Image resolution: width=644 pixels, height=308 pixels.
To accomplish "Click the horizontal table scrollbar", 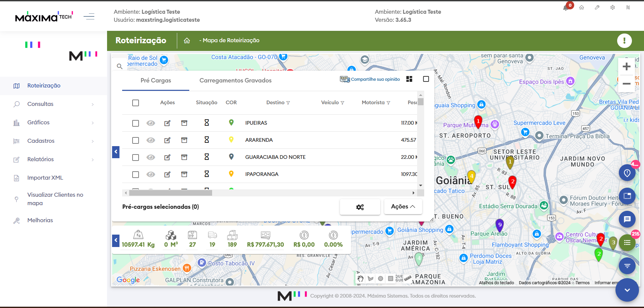I will tap(170, 193).
